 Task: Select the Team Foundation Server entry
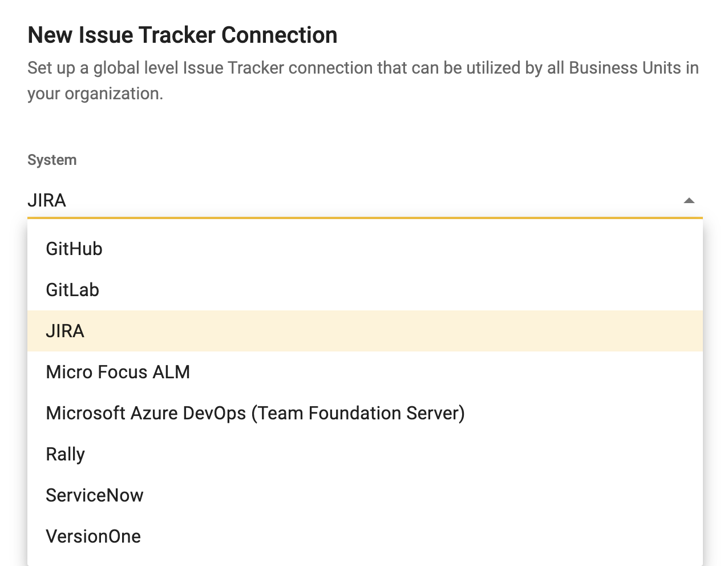(x=255, y=413)
